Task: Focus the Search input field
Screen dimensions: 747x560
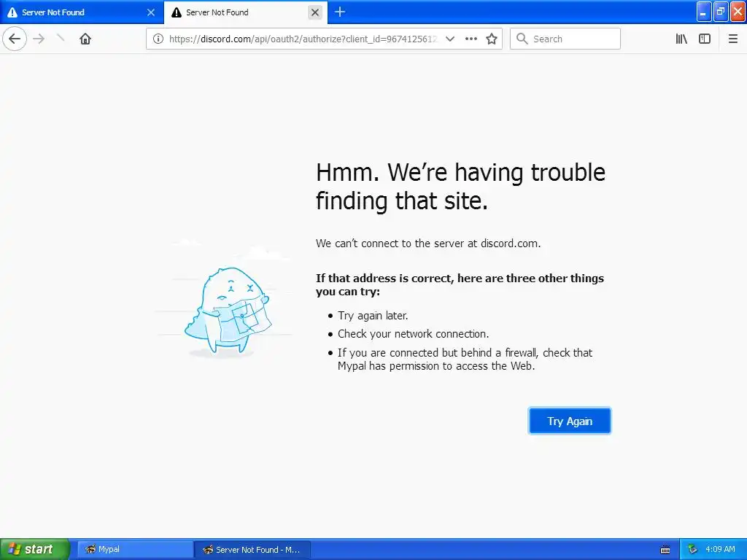Action: click(x=565, y=39)
